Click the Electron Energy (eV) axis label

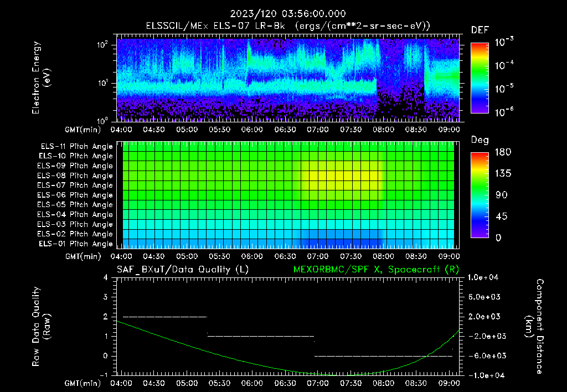click(41, 78)
